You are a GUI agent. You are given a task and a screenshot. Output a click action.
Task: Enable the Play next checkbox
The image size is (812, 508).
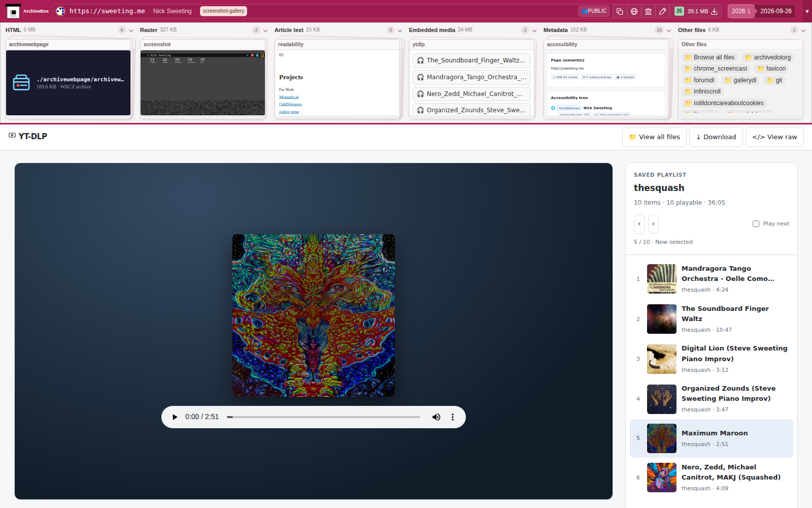point(756,224)
